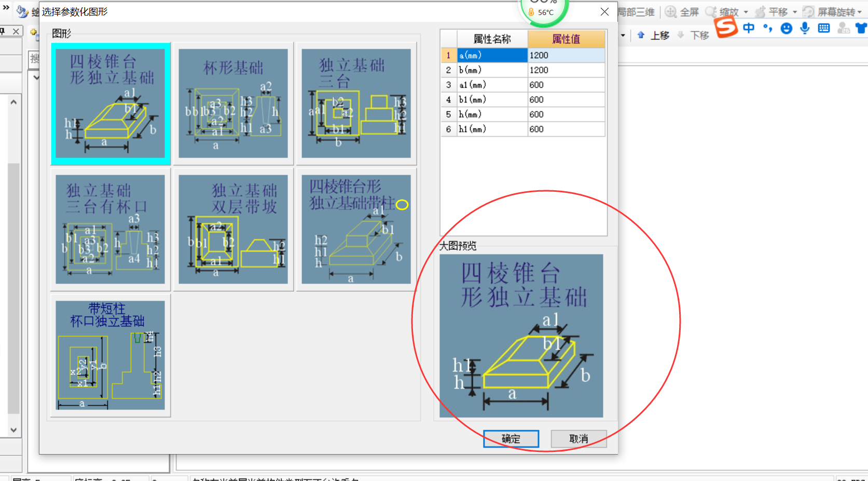The image size is (868, 481).
Task: Choose the 杯形基础 shape thumbnail
Action: pos(233,104)
